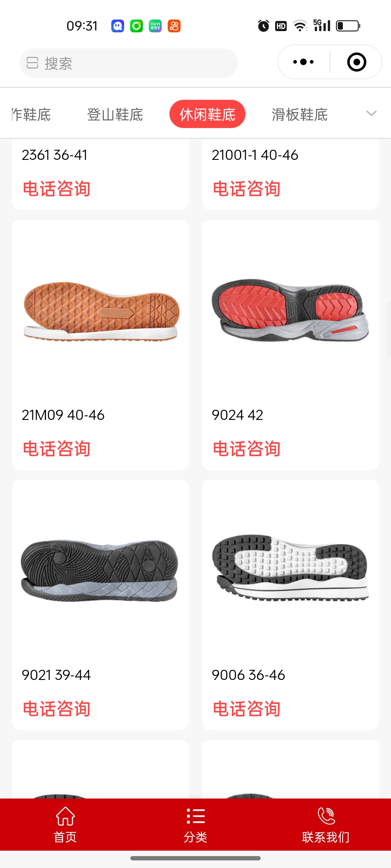Click the search field scan icon
The height and width of the screenshot is (868, 391).
pyautogui.click(x=32, y=63)
